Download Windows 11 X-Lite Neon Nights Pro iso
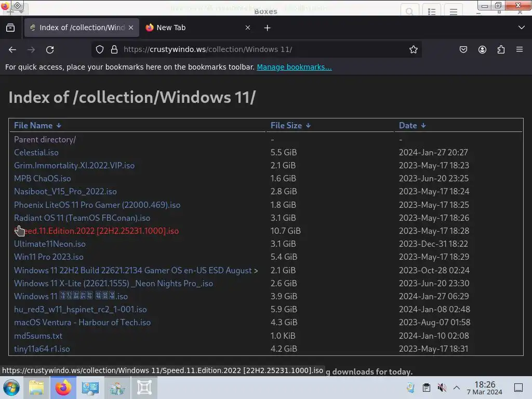532x399 pixels. click(x=113, y=283)
